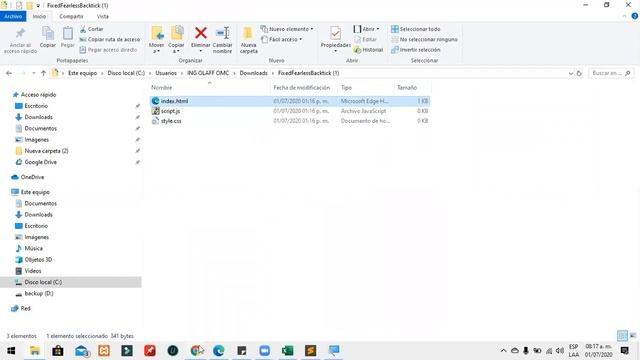The width and height of the screenshot is (640, 360).
Task: Delete file with the red Eliminar X
Action: click(200, 33)
